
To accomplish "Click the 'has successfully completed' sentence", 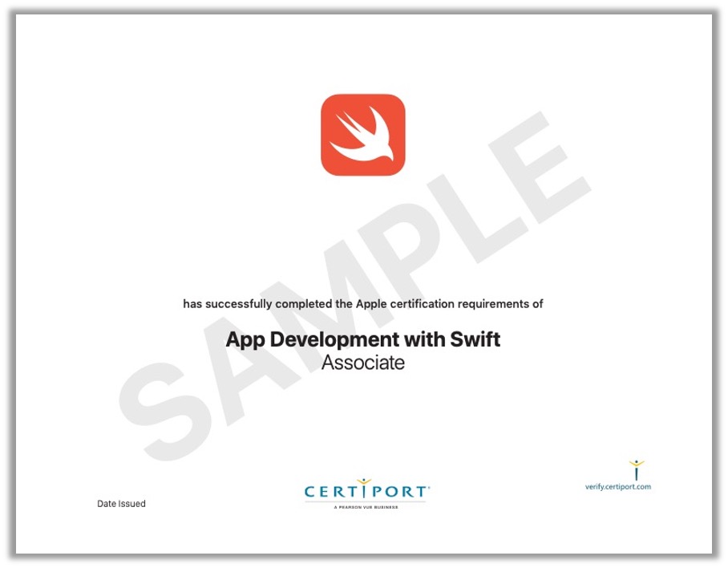I will pos(363,304).
